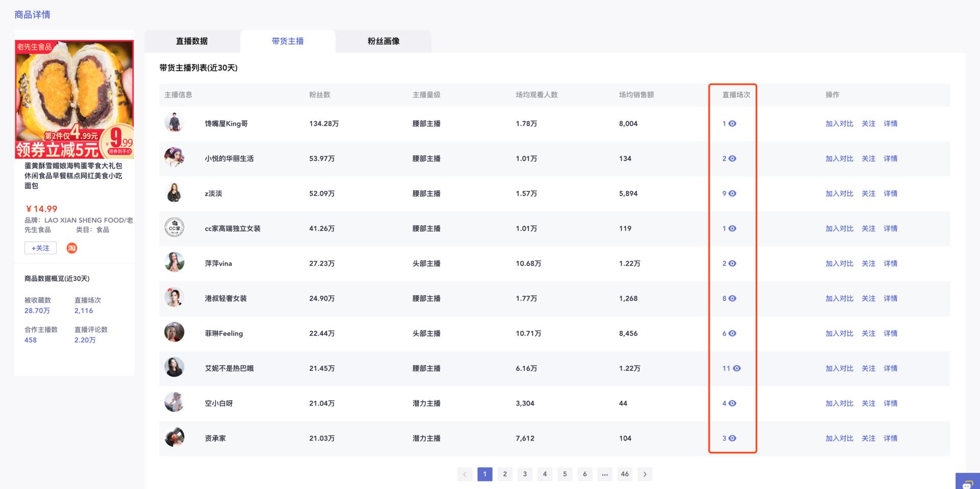This screenshot has width=980, height=489.
Task: Click 关注 for 空小白呀
Action: click(x=868, y=403)
